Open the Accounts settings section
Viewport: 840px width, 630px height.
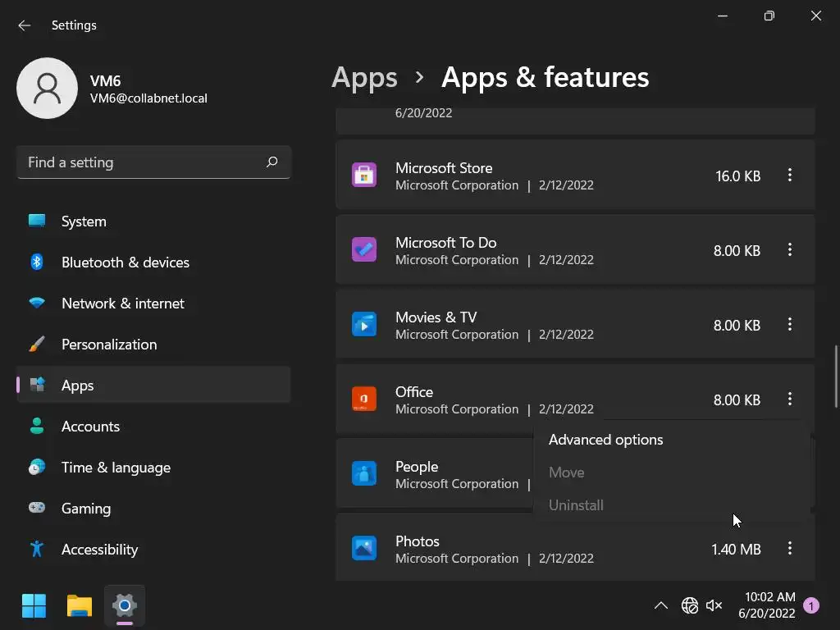90,427
